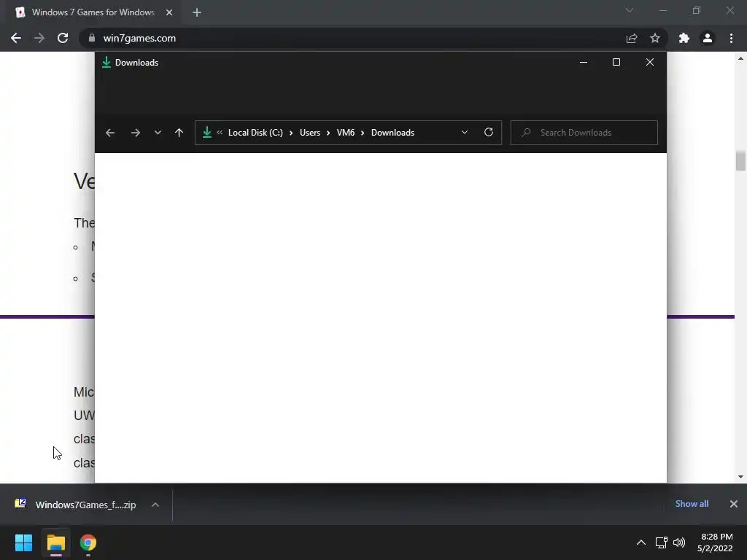Image resolution: width=747 pixels, height=560 pixels.
Task: Close the Windows 7 Games tab
Action: pyautogui.click(x=169, y=12)
